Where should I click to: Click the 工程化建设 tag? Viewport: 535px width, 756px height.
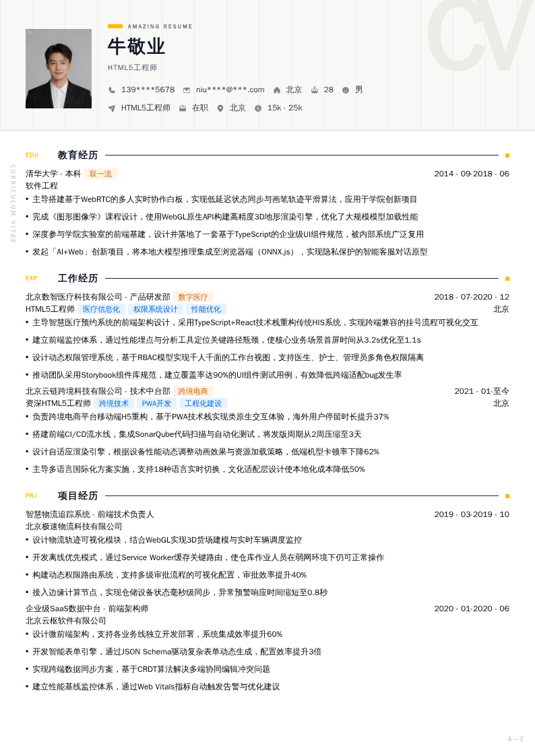click(203, 403)
